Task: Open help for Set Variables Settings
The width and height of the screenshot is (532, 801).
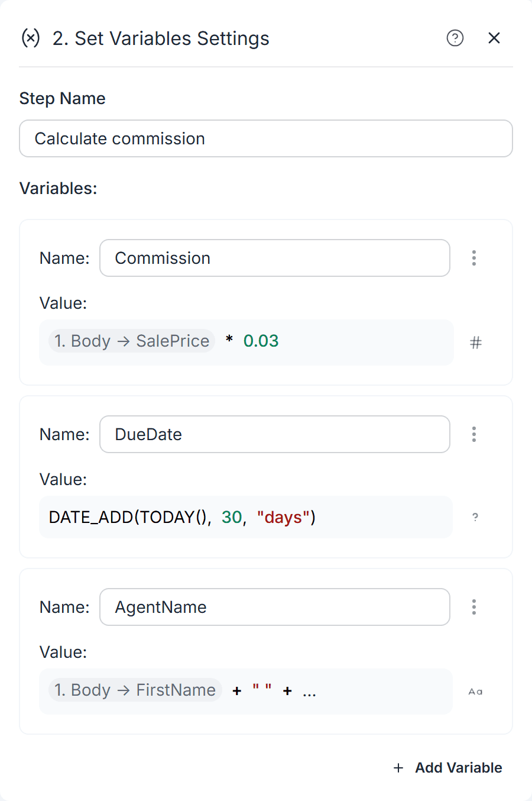Action: click(x=455, y=38)
